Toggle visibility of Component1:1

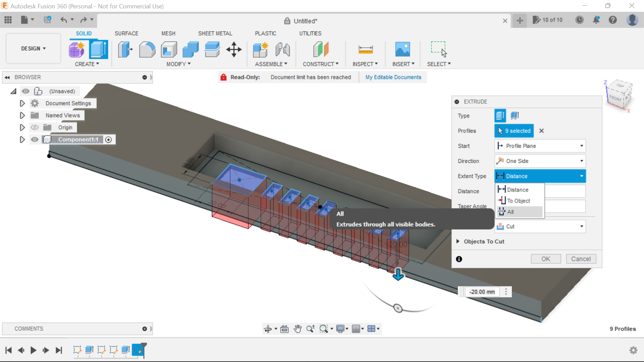35,139
